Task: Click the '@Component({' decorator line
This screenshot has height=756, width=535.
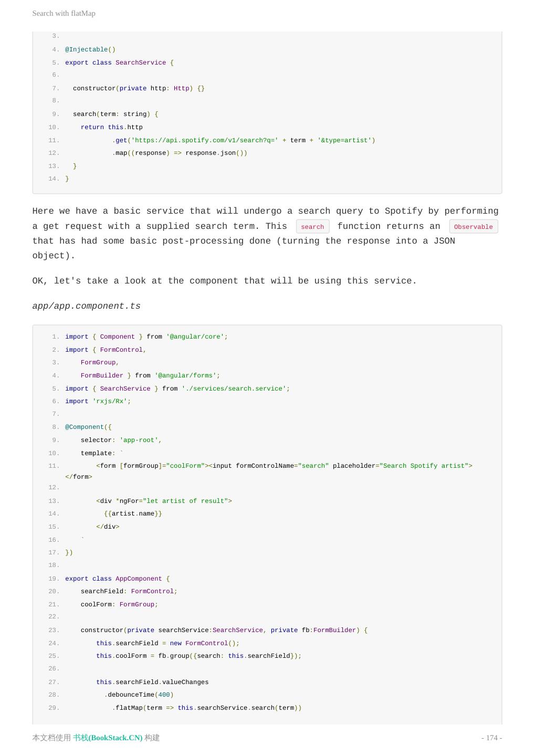Action: (88, 427)
